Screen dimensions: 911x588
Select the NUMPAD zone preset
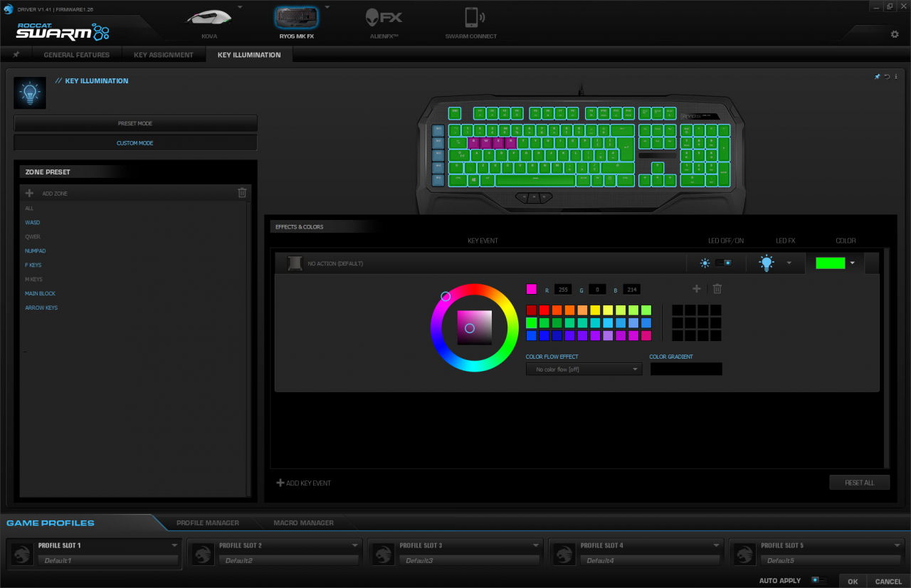[x=36, y=251]
